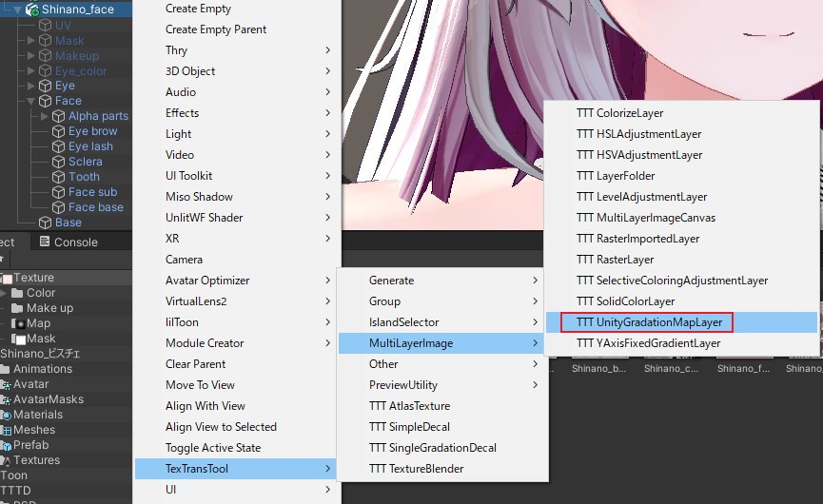Select the Shinano_face prefab icon in the hierarchy
823x504 pixels.
click(x=32, y=10)
